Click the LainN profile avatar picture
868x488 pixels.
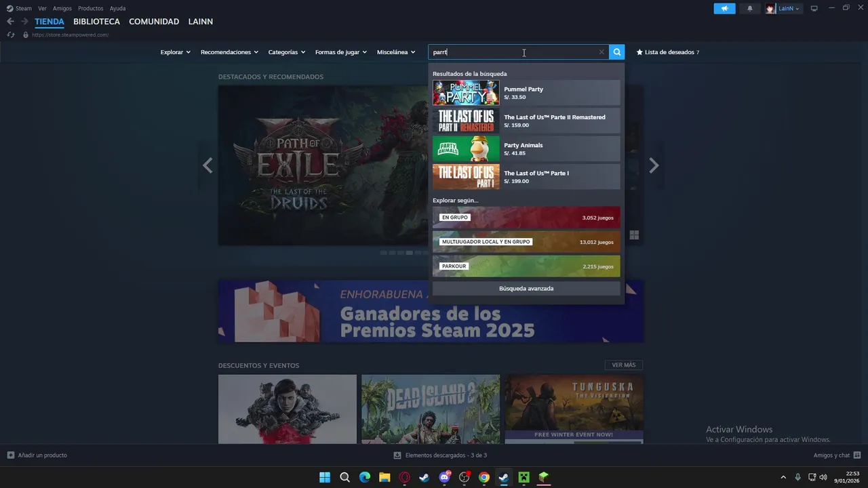(770, 9)
